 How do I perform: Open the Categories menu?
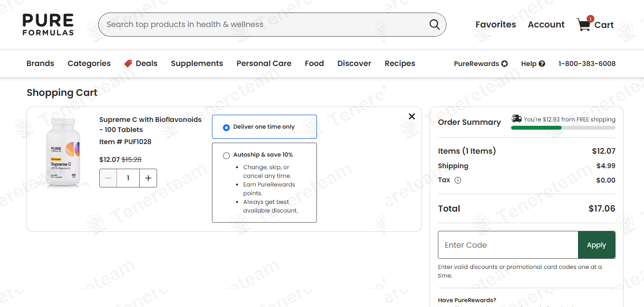[x=89, y=64]
